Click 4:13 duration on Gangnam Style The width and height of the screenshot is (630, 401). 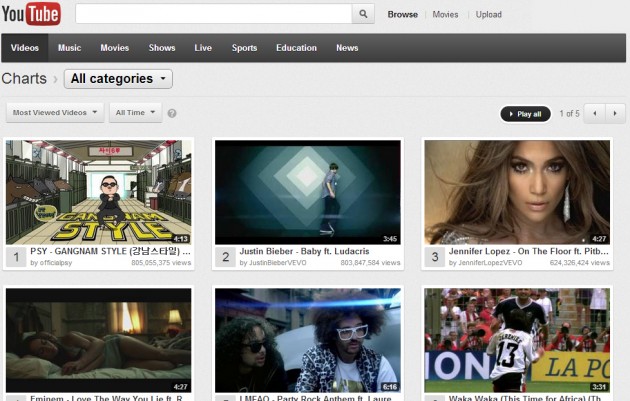181,239
